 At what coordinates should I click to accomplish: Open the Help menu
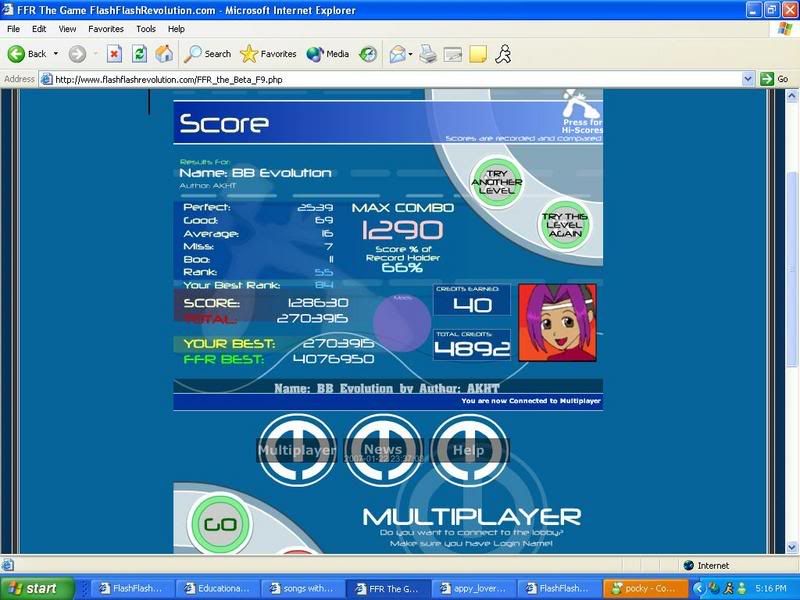[176, 29]
